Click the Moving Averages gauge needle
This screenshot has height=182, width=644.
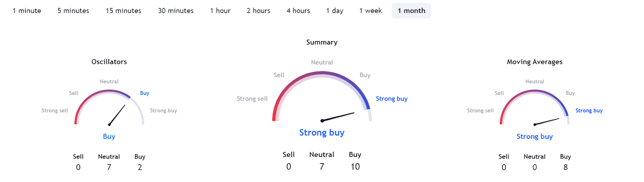547,122
